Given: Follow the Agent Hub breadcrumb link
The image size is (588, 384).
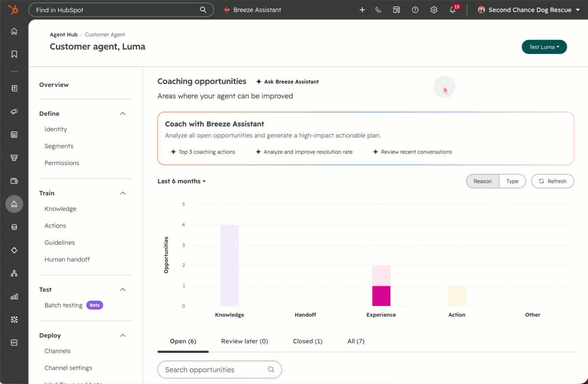Looking at the screenshot, I should pos(64,35).
